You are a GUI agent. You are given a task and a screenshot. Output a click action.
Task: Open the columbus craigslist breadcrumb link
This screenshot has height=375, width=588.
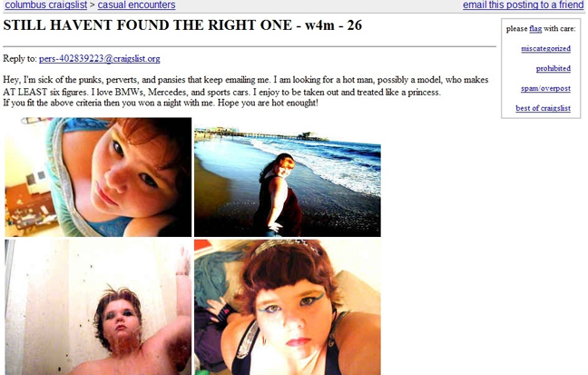click(45, 5)
